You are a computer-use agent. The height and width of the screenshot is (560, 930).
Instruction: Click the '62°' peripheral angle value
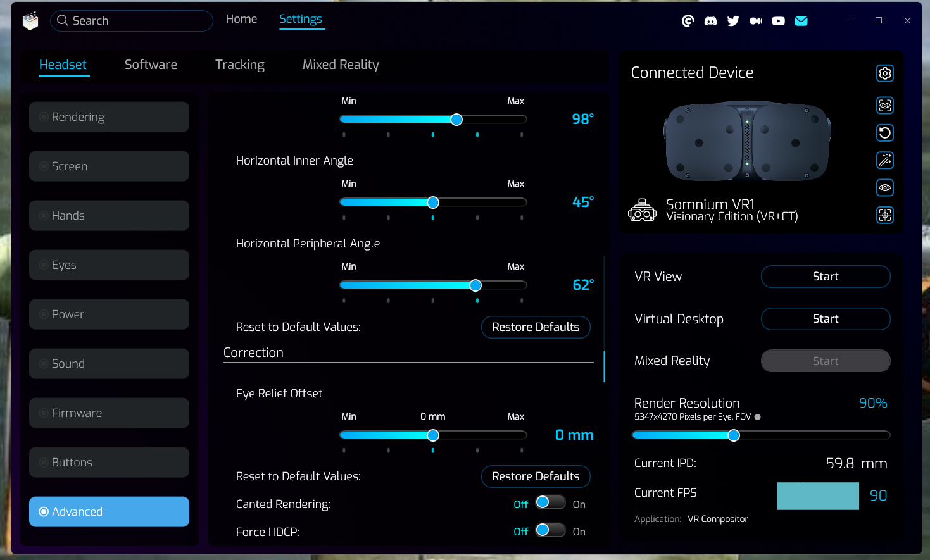[583, 285]
